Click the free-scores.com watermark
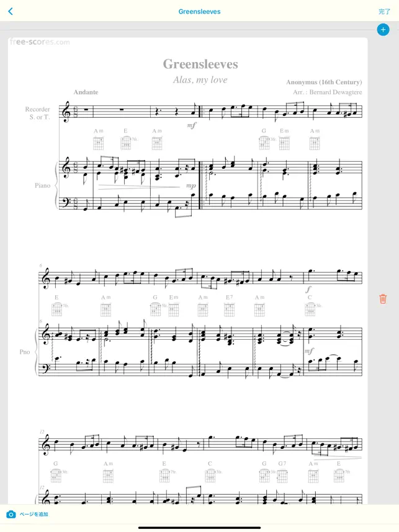 40,42
